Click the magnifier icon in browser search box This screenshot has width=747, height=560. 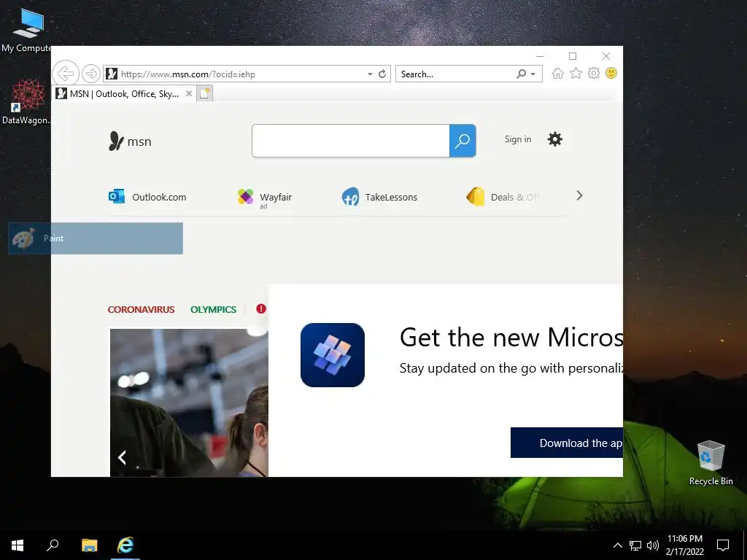point(521,74)
